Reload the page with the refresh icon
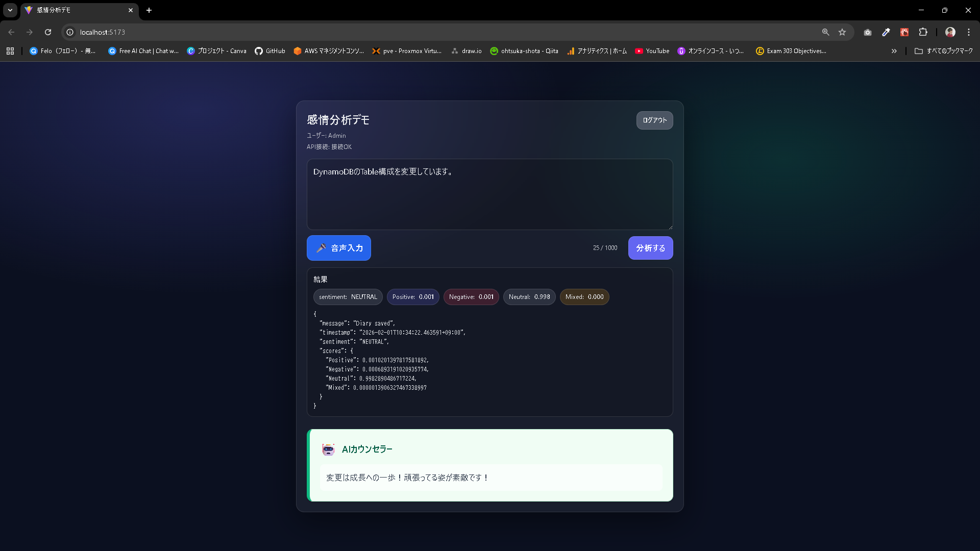Viewport: 980px width, 551px height. 48,32
